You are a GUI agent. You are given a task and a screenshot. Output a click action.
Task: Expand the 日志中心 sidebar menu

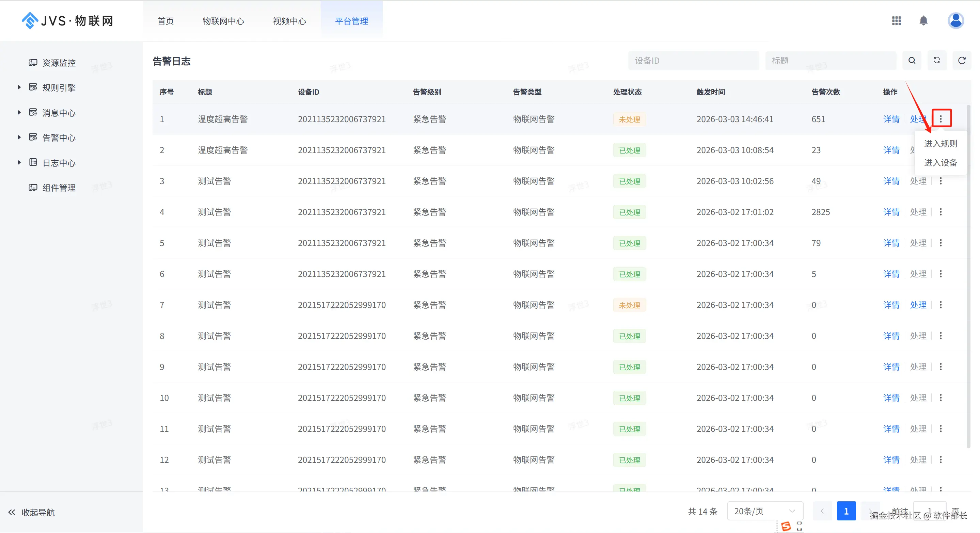pyautogui.click(x=59, y=163)
